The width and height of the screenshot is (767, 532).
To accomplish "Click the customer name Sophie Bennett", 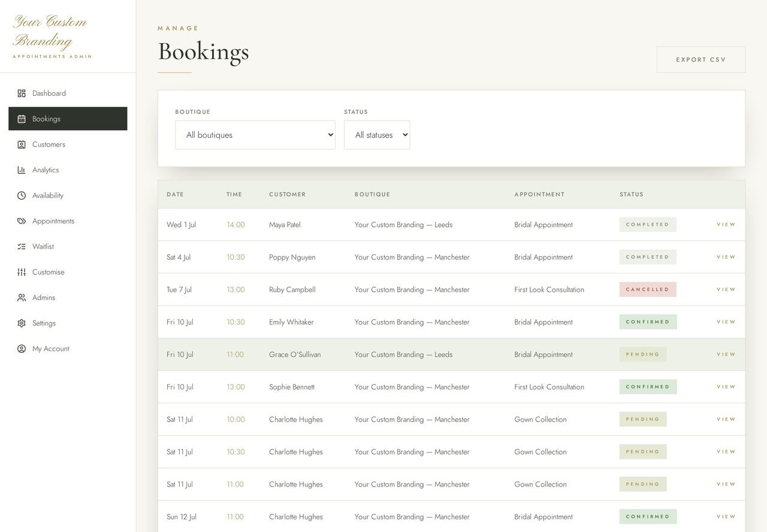I will point(292,387).
